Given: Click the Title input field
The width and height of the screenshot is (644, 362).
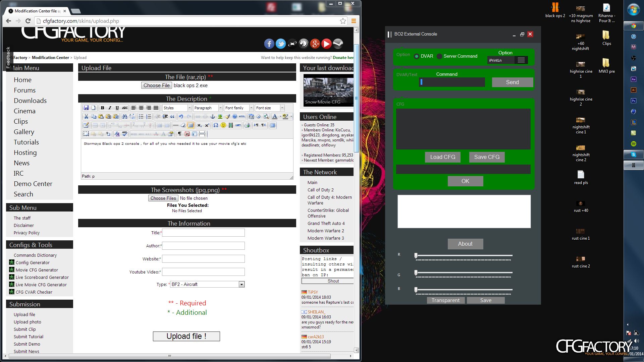Looking at the screenshot, I should coord(203,233).
